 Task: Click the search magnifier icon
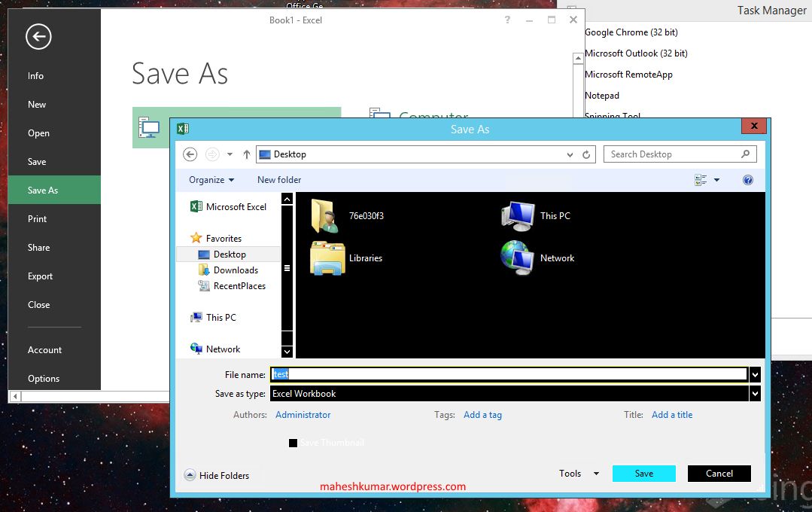coord(745,154)
